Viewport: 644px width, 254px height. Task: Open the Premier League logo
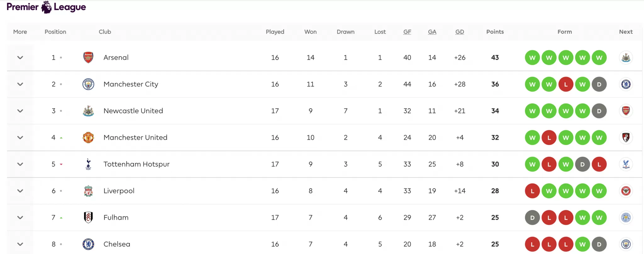click(46, 7)
